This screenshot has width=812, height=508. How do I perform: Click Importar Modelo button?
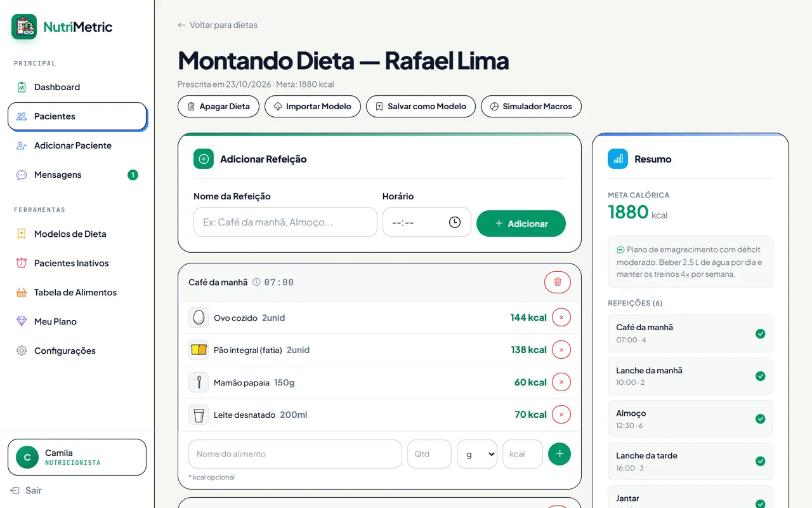(x=313, y=106)
